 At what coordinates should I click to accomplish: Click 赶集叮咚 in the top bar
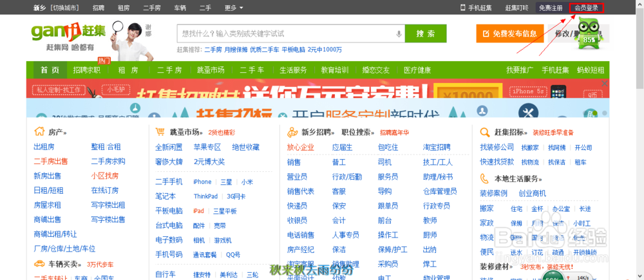[516, 7]
